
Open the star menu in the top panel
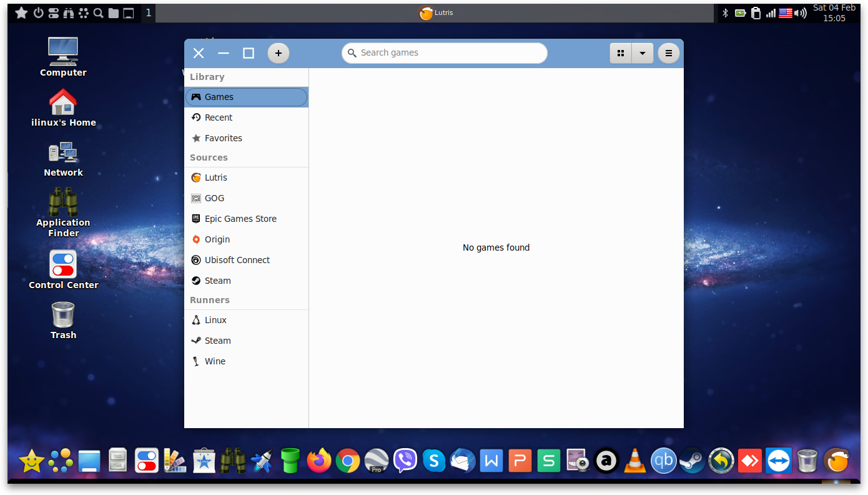pyautogui.click(x=21, y=12)
